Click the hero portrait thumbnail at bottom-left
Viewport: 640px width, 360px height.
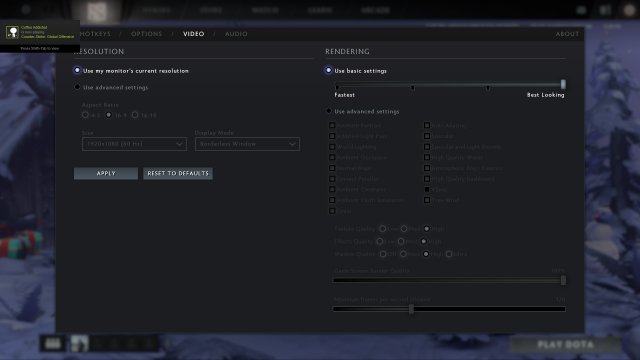pos(80,344)
